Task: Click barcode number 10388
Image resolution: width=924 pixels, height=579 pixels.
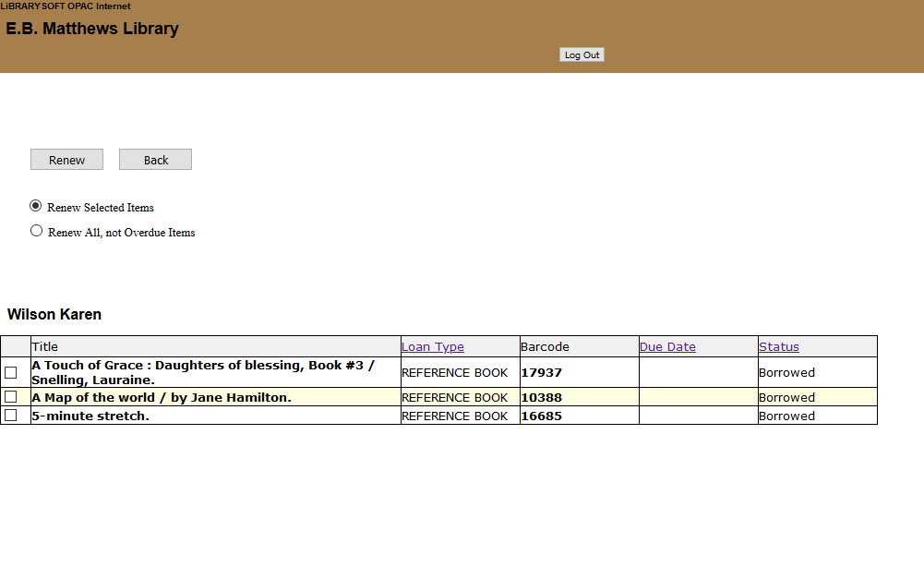Action: pos(541,397)
